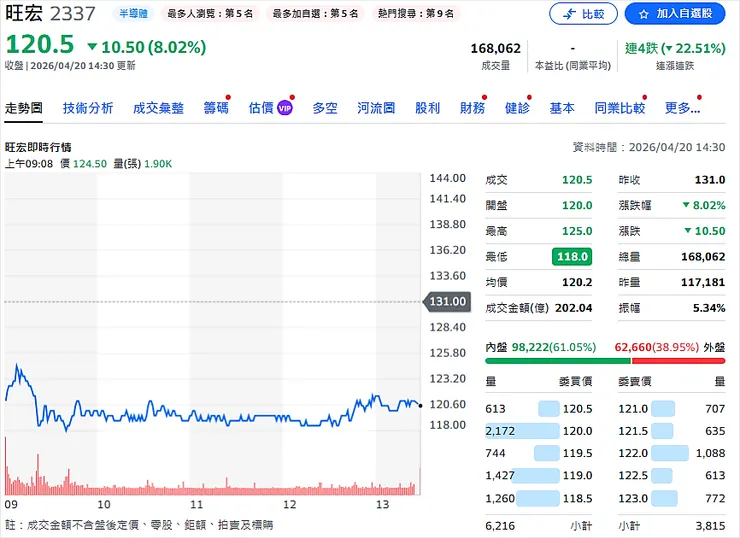
Task: Click the ask price 121.5 row
Action: [x=672, y=431]
